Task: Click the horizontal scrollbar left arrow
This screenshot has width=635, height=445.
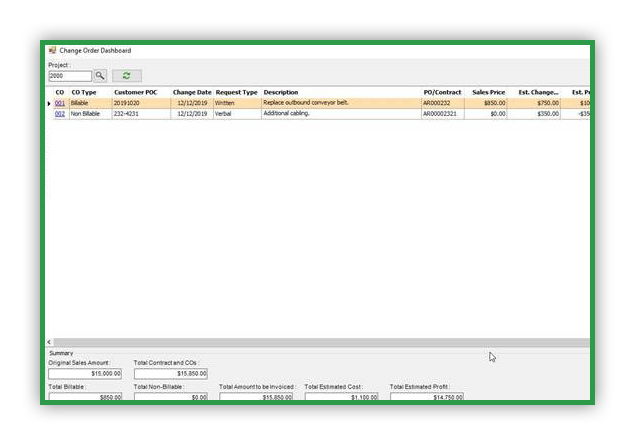Action: pyautogui.click(x=49, y=342)
